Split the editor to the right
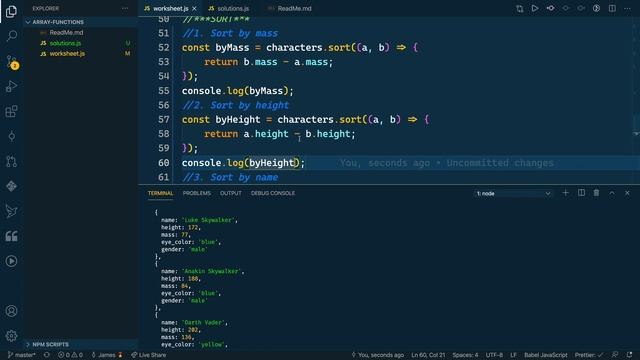640x360 pixels. click(612, 8)
